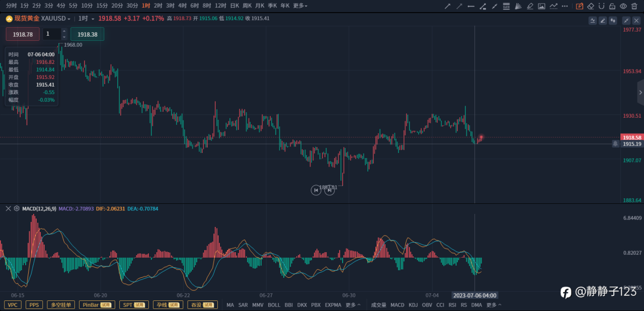
Task: Toggle the drawing lock icon
Action: pos(612,6)
